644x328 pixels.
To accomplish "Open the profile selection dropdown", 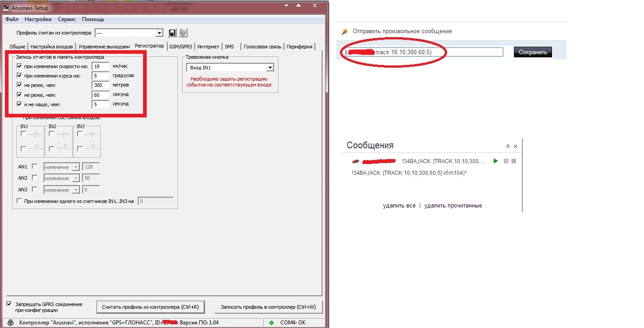I will pyautogui.click(x=159, y=33).
